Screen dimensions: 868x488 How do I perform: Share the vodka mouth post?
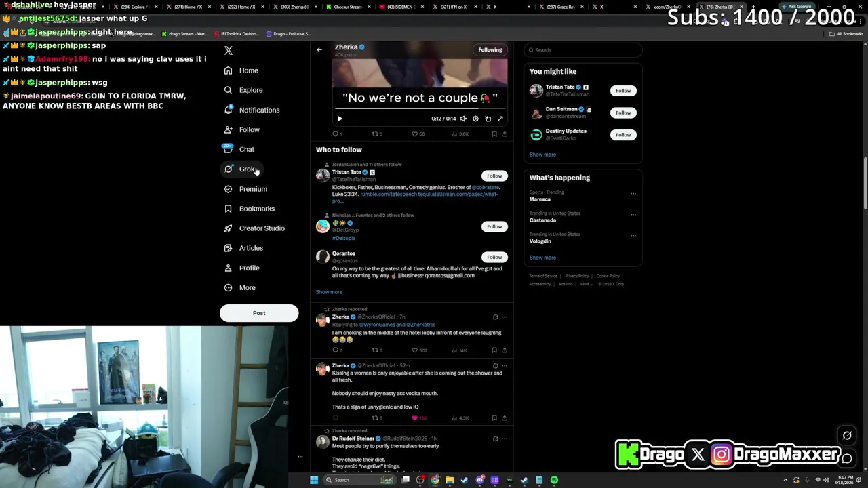tap(504, 418)
